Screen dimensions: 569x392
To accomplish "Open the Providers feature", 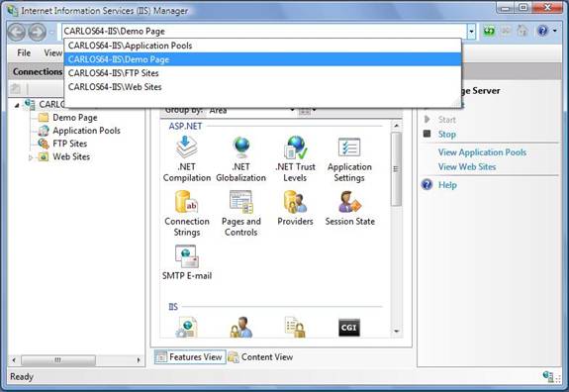I will pyautogui.click(x=295, y=208).
